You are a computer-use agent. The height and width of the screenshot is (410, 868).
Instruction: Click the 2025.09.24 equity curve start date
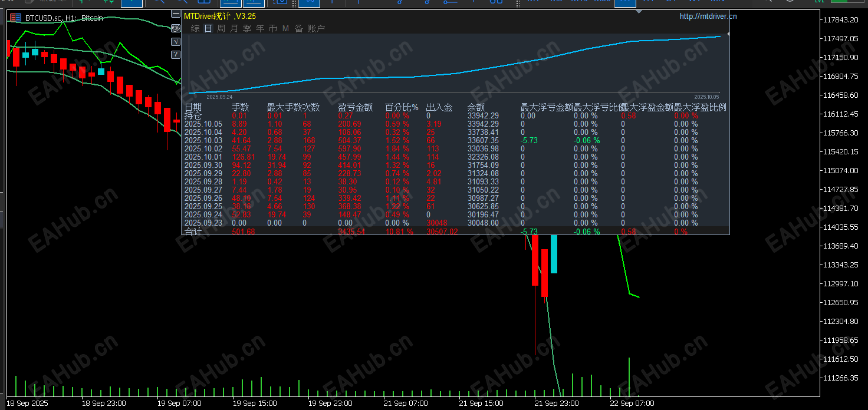(219, 97)
